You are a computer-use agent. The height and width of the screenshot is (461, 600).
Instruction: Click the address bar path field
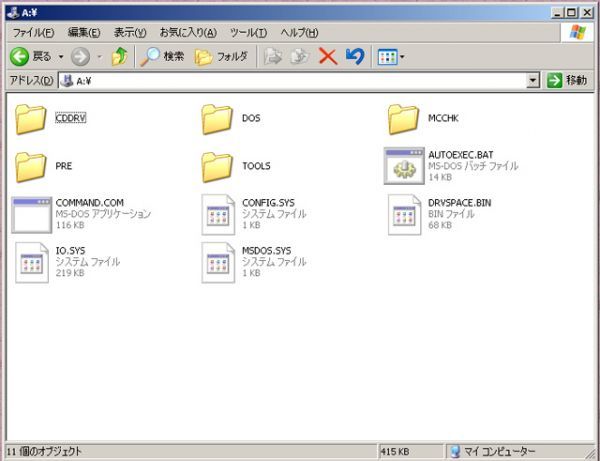300,81
